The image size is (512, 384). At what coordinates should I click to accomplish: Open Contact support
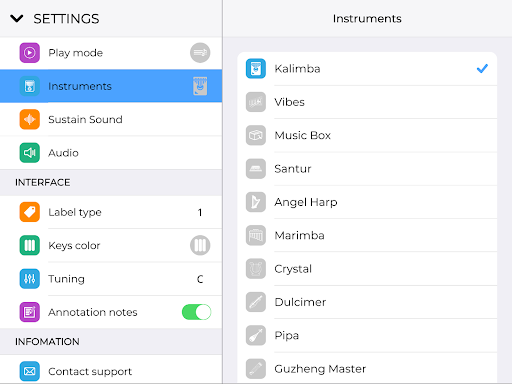coord(111,370)
